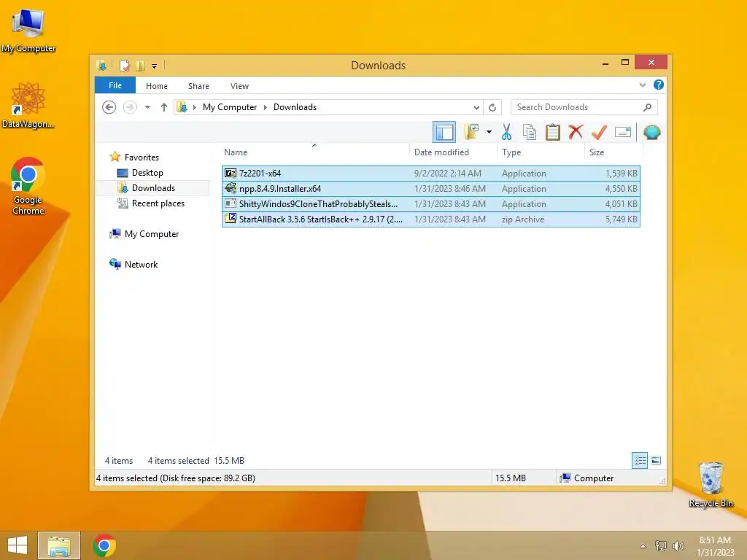
Task: Open the File ribbon tab
Action: click(x=115, y=85)
